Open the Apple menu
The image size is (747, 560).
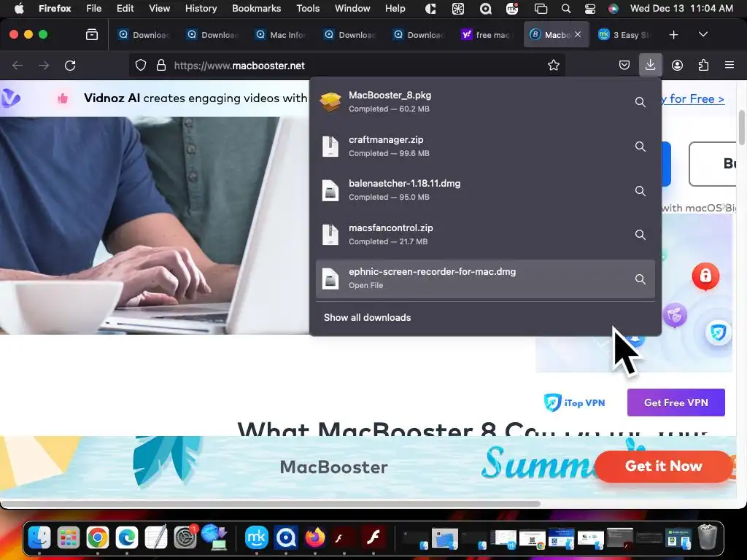[18, 8]
